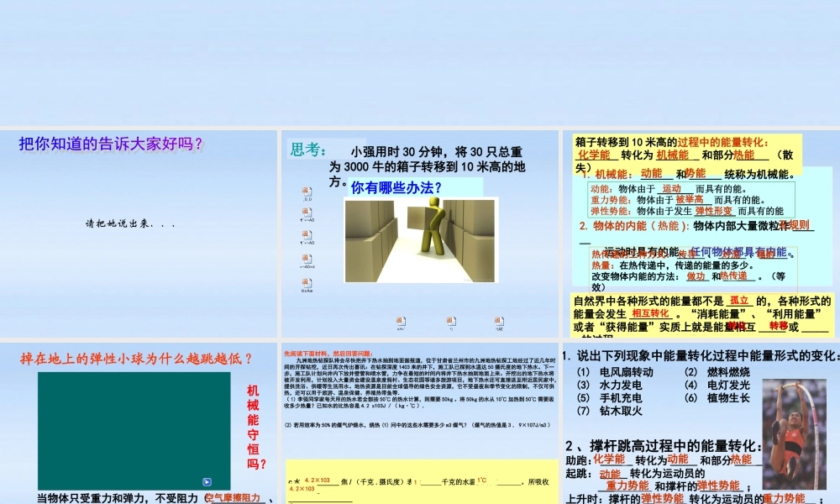This screenshot has height=504, width=840.
Task: Click the text 小强用时30分钟 on the thinking slide
Action: point(402,152)
